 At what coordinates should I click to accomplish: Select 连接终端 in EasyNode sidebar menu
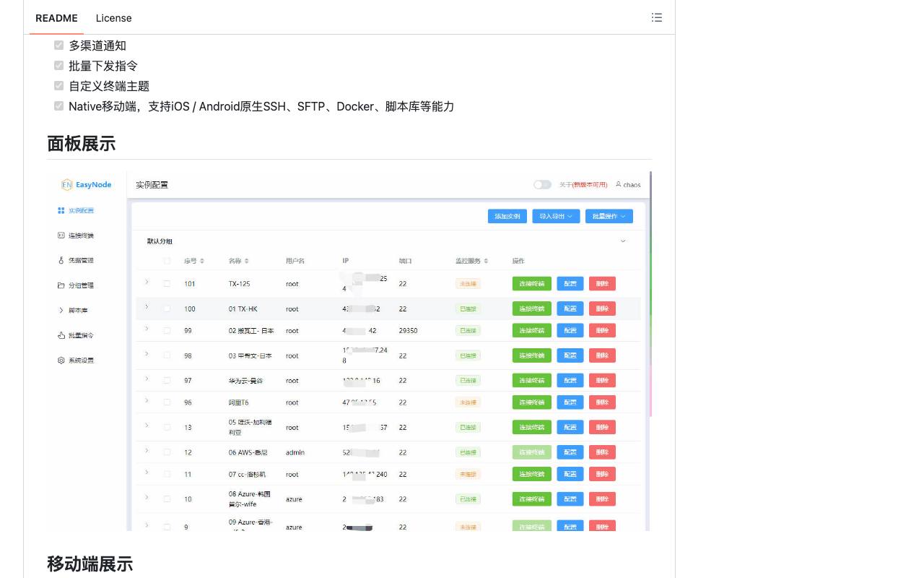click(x=81, y=236)
